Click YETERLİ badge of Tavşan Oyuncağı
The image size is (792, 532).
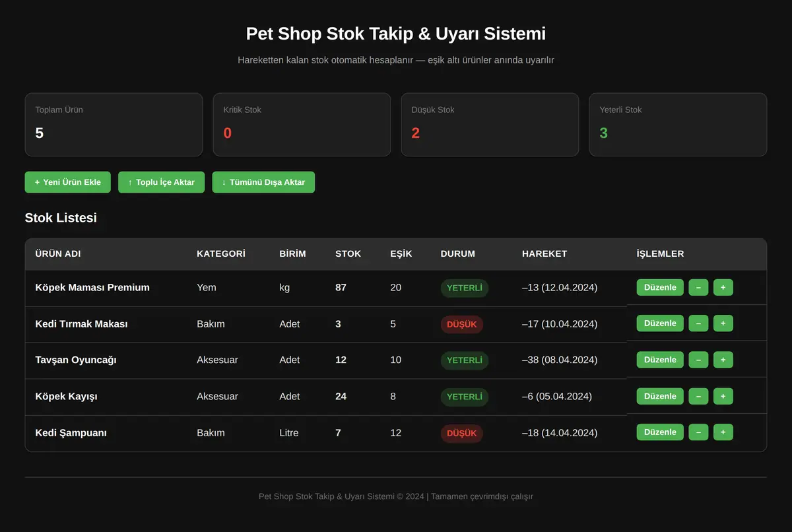(x=465, y=360)
